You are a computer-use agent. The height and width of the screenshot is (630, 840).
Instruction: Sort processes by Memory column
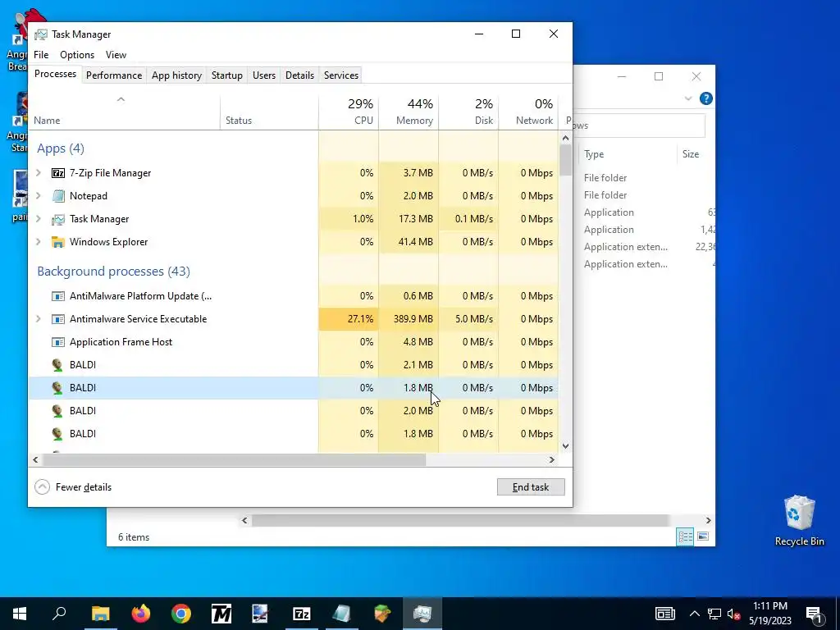click(409, 112)
